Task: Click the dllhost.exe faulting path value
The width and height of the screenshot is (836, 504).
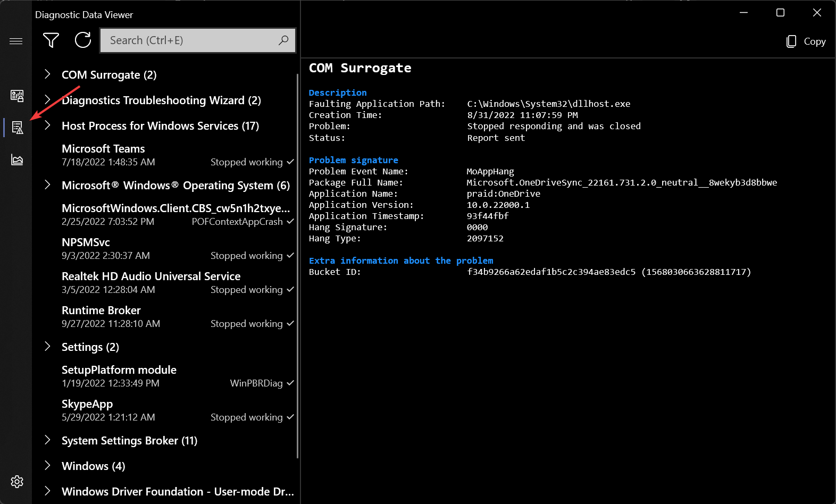Action: [549, 104]
